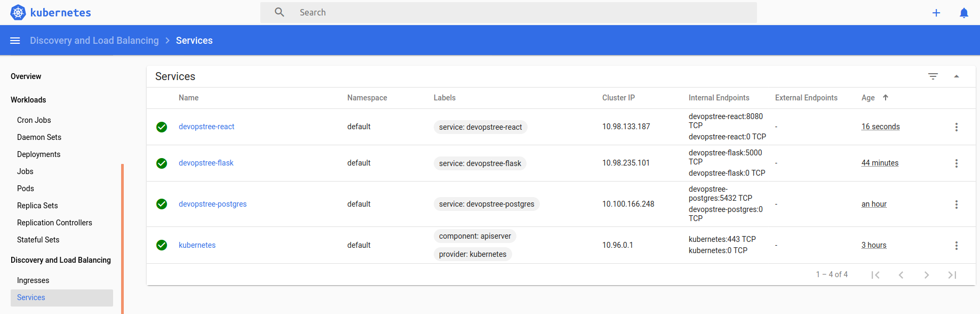
Task: Open the notifications bell
Action: point(964,13)
